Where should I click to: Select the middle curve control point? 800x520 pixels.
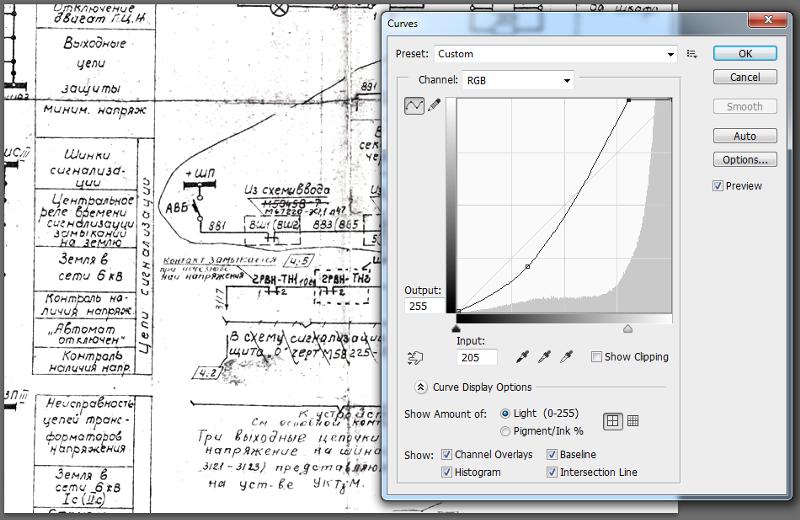[528, 266]
